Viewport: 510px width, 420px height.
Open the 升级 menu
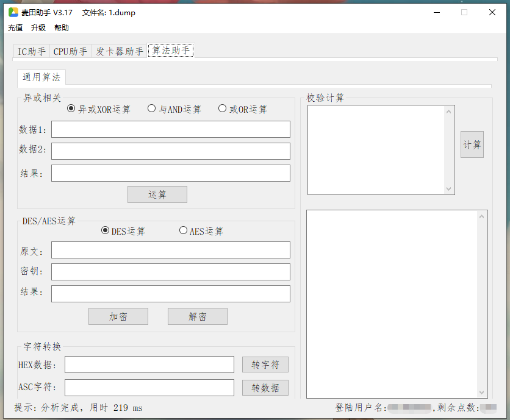[x=37, y=27]
